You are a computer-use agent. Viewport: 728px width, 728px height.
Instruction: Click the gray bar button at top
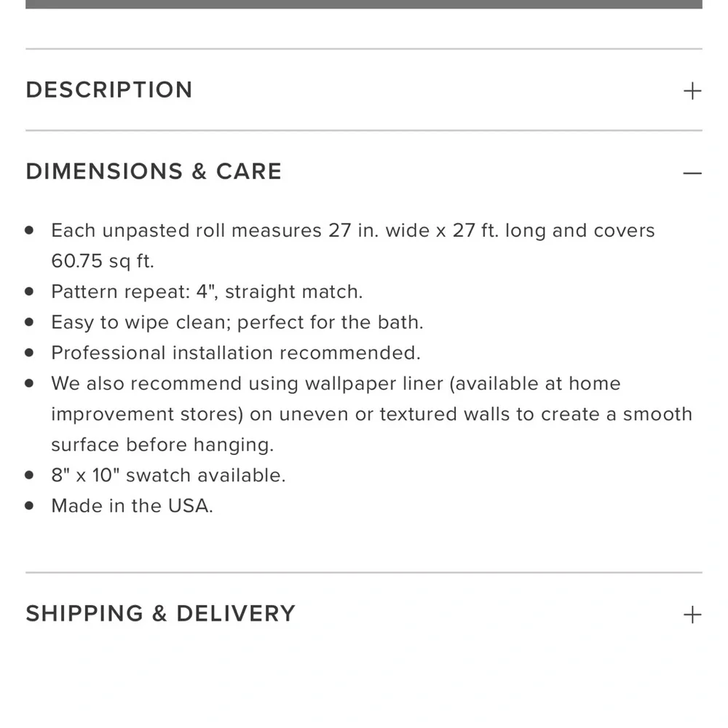coord(364,4)
